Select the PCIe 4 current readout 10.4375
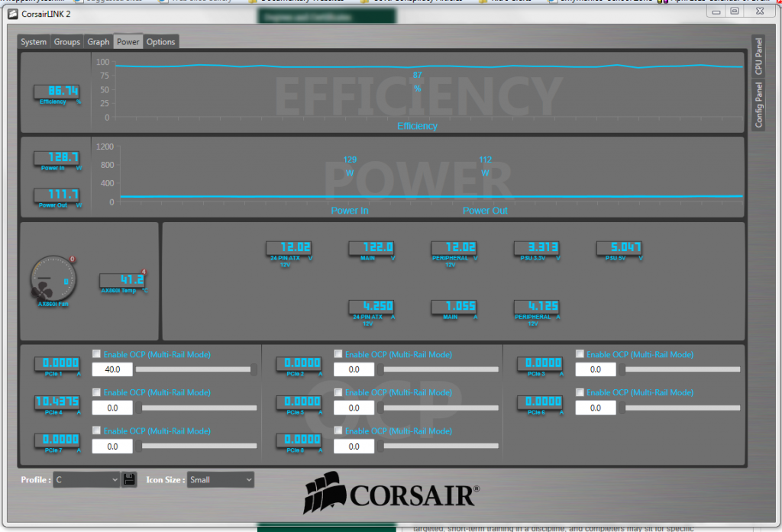The width and height of the screenshot is (782, 532). [57, 402]
